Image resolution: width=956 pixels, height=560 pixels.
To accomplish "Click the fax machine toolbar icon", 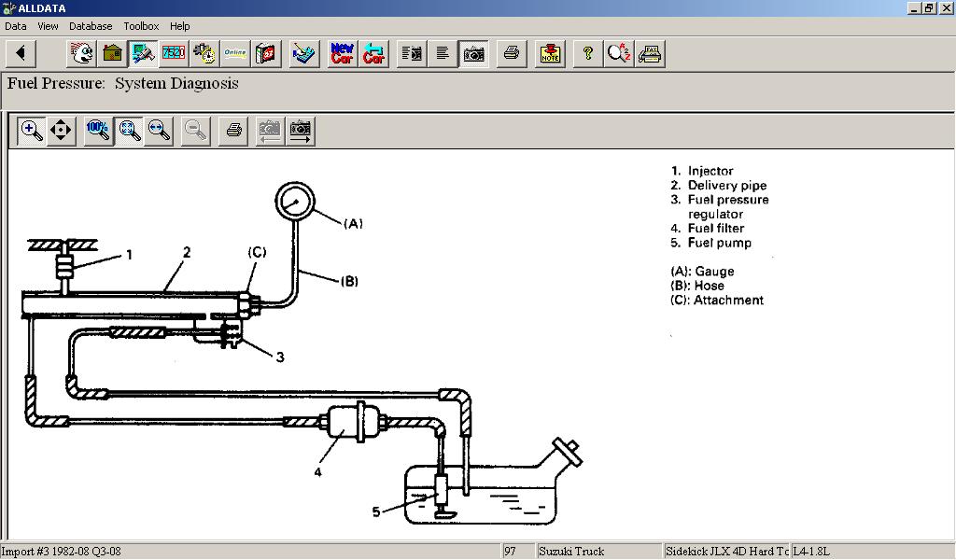I will click(650, 53).
